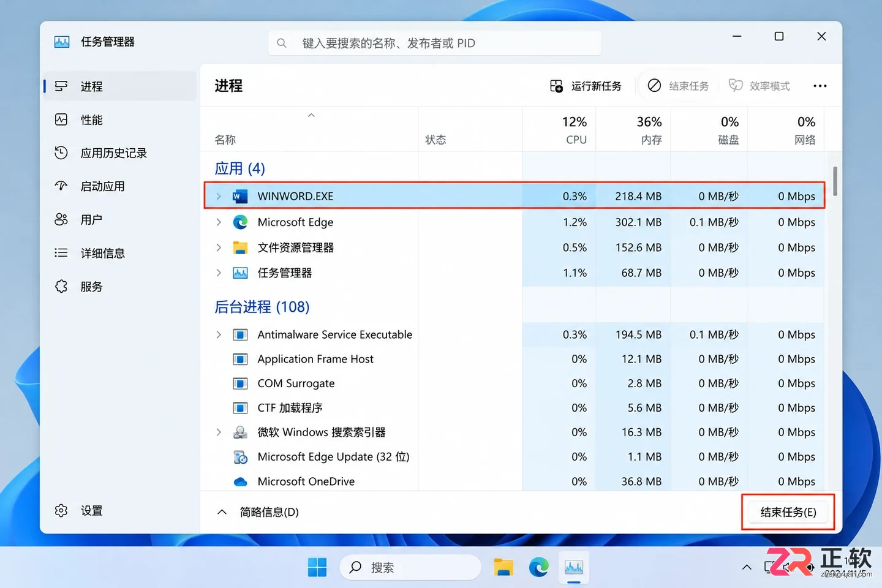Expand the 任务管理器 process group
Viewport: 882px width, 588px height.
coord(219,273)
